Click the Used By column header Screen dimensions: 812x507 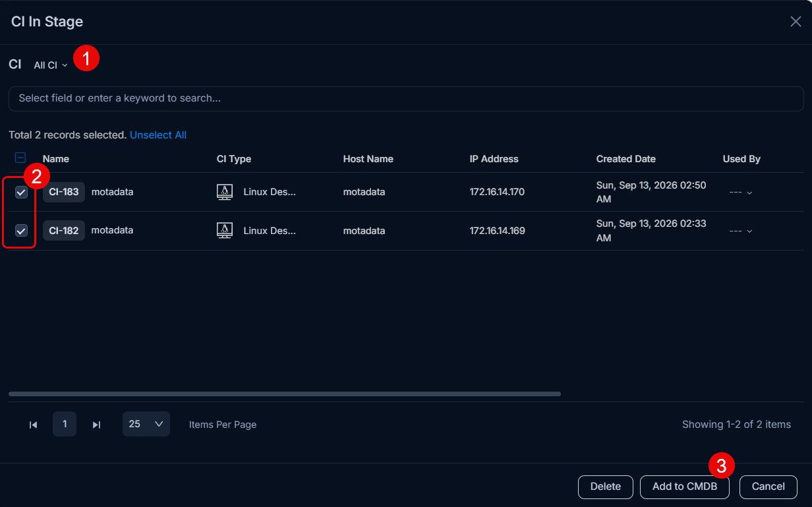point(741,159)
